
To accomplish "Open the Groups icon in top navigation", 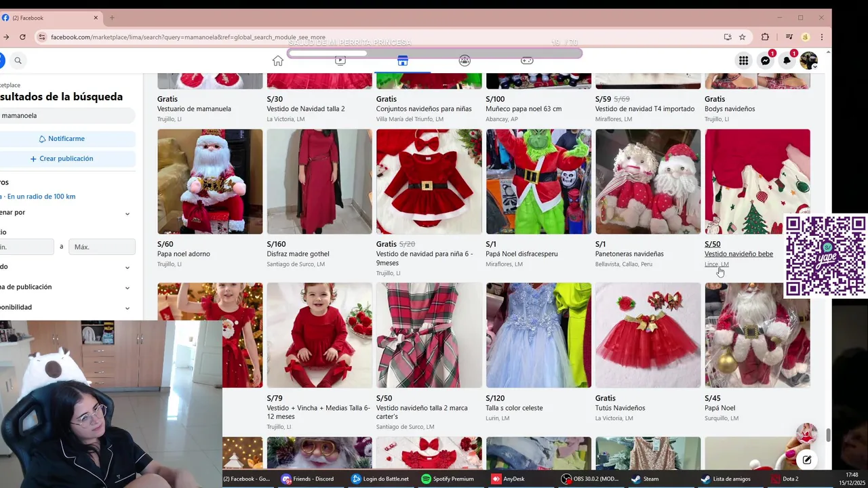I will (x=465, y=61).
